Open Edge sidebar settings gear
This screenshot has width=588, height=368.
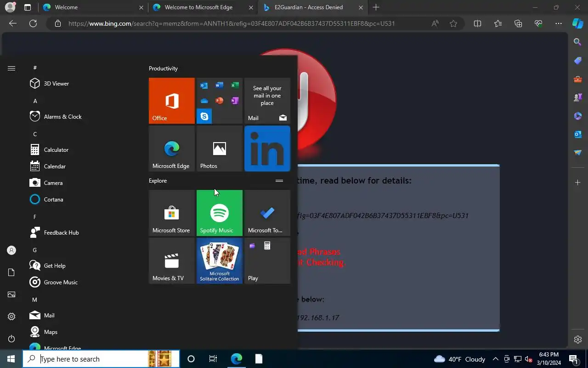578,339
